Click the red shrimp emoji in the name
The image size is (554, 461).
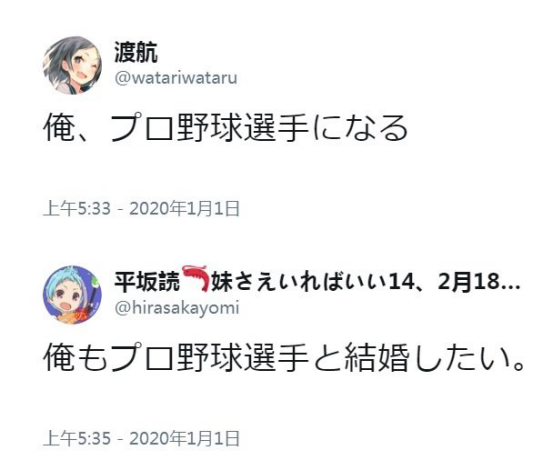[195, 279]
